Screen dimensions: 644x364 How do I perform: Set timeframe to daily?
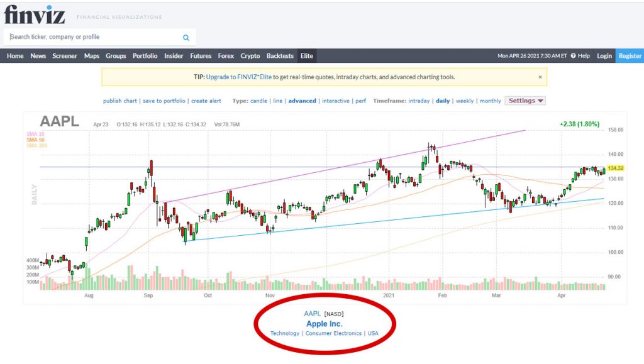coord(443,101)
